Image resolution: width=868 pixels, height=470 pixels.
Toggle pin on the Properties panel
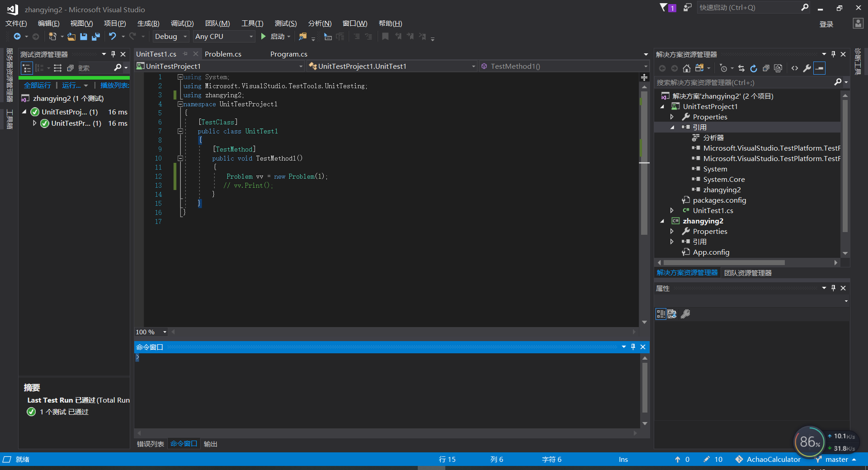pos(833,288)
